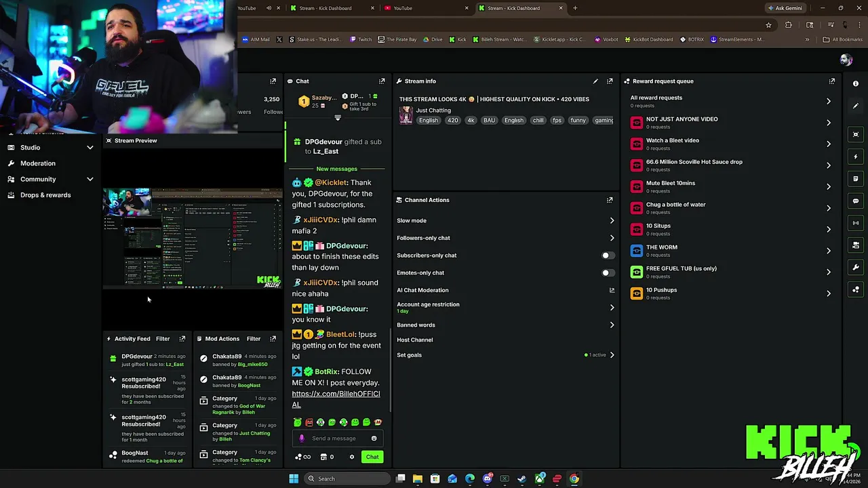Open Steam from the taskbar
Screen dimensions: 868x488
(522, 479)
